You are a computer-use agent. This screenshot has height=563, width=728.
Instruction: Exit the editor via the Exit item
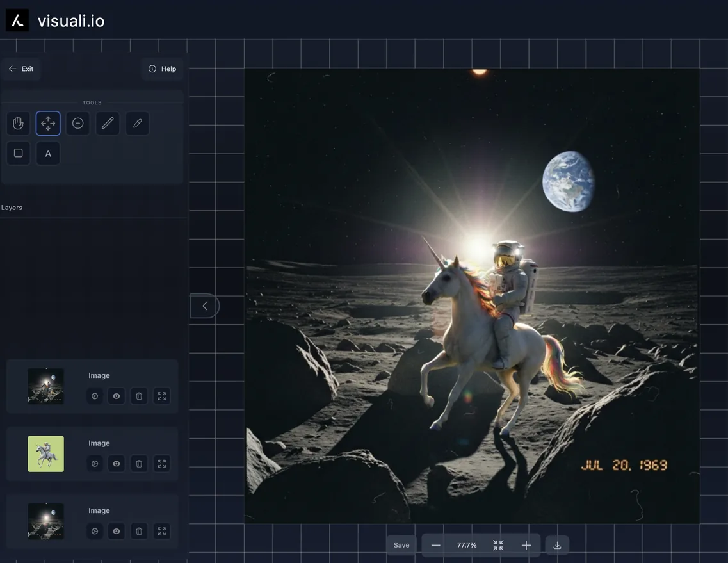click(x=21, y=68)
